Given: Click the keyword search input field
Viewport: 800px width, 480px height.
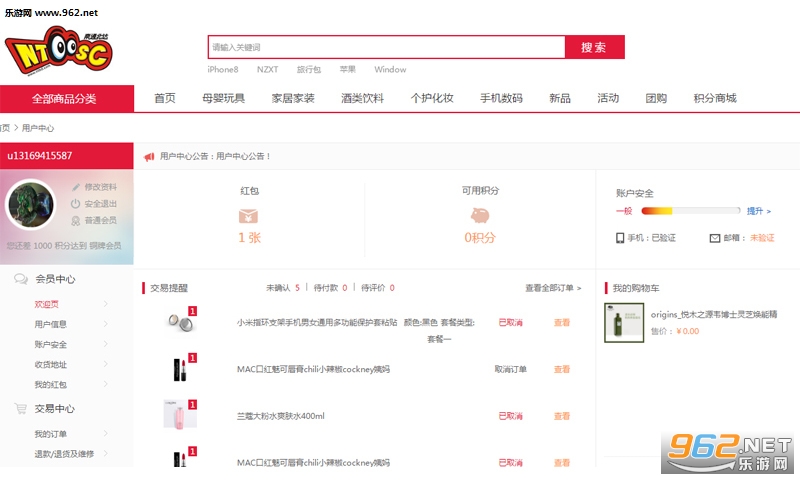Looking at the screenshot, I should click(x=386, y=47).
